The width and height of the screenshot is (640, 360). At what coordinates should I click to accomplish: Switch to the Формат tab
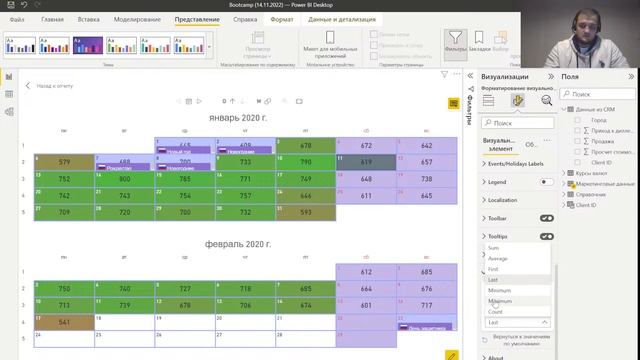(282, 19)
